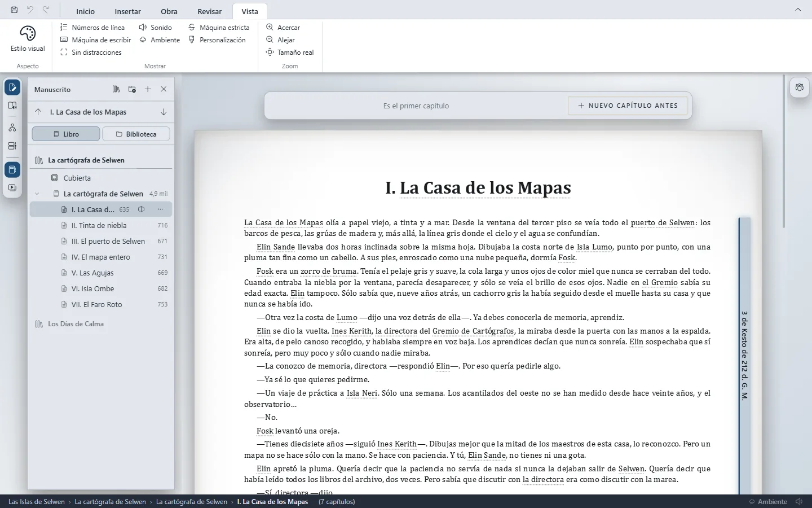
Task: Click the plus icon in the Manuscrito header
Action: (148, 89)
